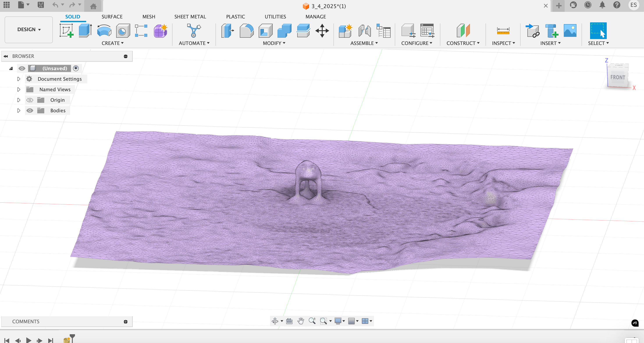Collapse the (Unsaved) root node
This screenshot has height=343, width=644.
click(x=11, y=68)
